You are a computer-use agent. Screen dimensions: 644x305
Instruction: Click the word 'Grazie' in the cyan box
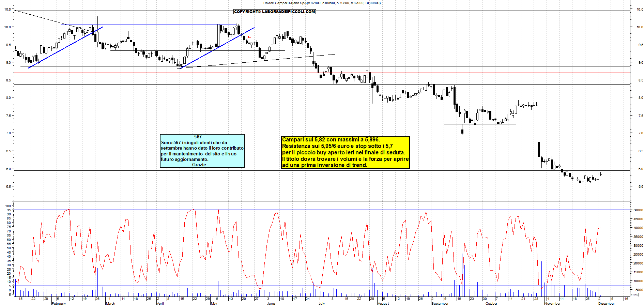[199, 165]
